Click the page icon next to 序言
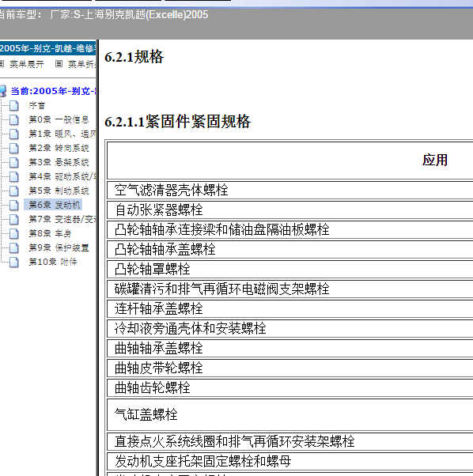 tap(14, 106)
